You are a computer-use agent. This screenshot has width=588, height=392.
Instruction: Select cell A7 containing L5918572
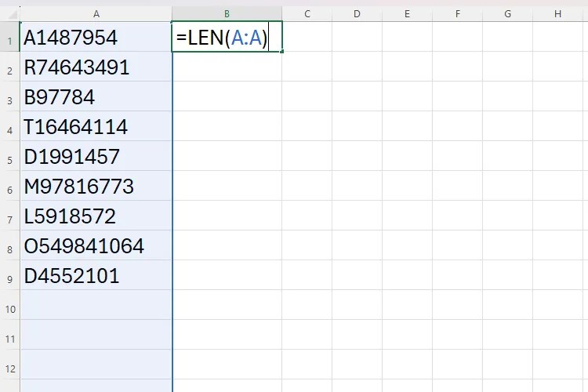click(96, 216)
